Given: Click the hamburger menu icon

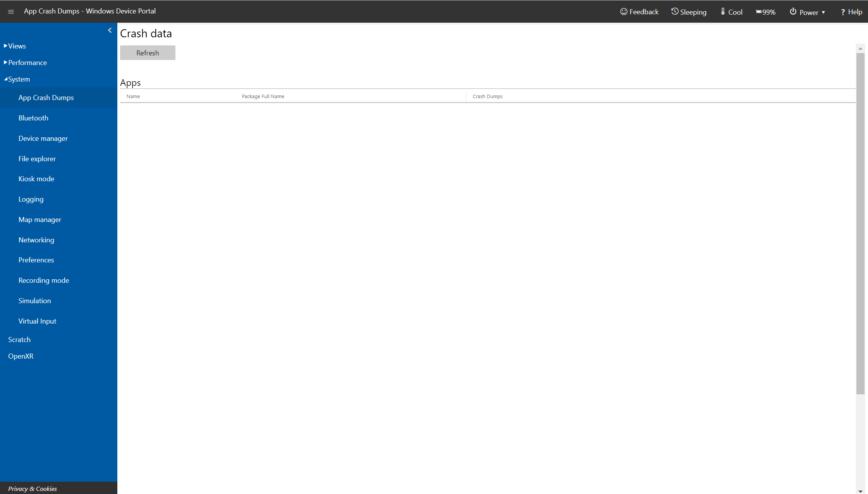Looking at the screenshot, I should [11, 11].
